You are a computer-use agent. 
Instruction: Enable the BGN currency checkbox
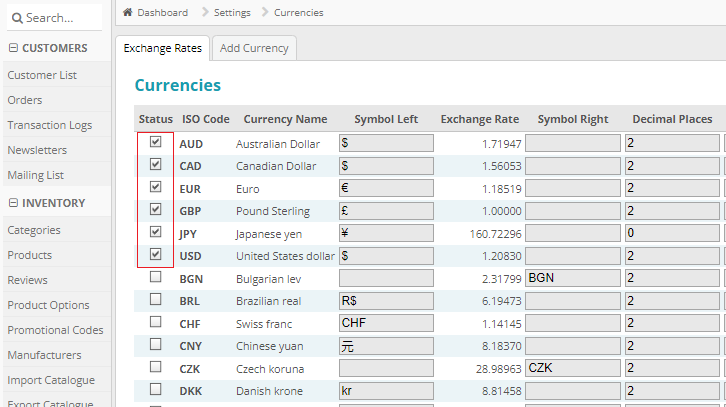[156, 277]
